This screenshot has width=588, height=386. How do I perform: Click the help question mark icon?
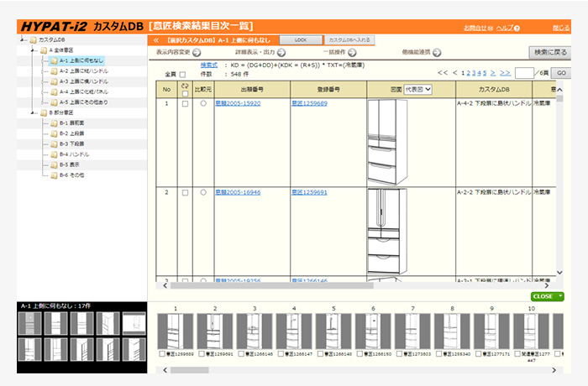pos(517,28)
